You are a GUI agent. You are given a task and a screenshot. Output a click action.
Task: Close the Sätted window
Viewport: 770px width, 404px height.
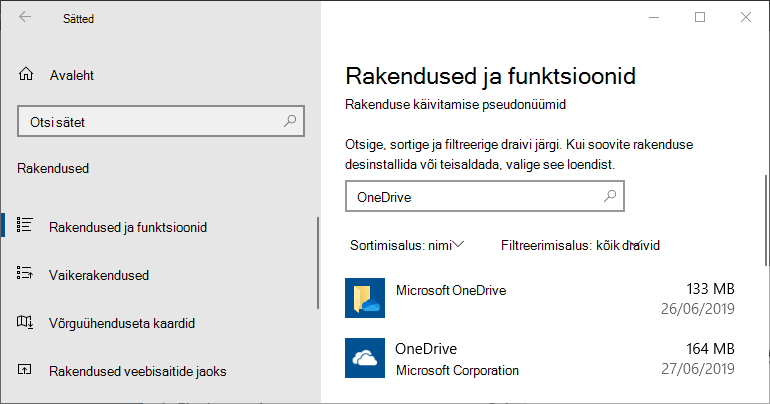[x=745, y=17]
